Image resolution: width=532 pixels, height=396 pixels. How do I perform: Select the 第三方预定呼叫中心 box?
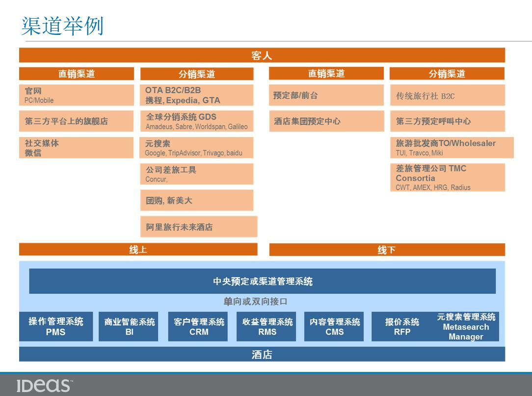tap(448, 121)
